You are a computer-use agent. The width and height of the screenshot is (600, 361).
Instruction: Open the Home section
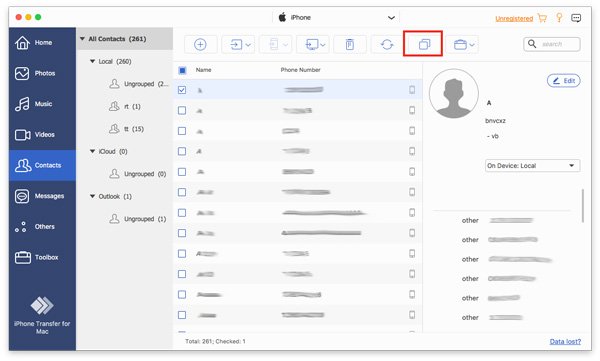[x=42, y=42]
